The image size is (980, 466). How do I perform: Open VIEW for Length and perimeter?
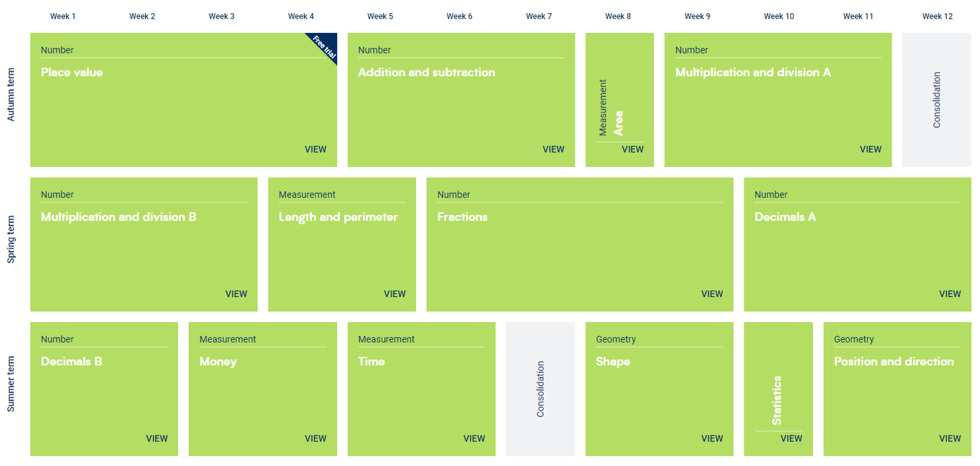tap(395, 294)
